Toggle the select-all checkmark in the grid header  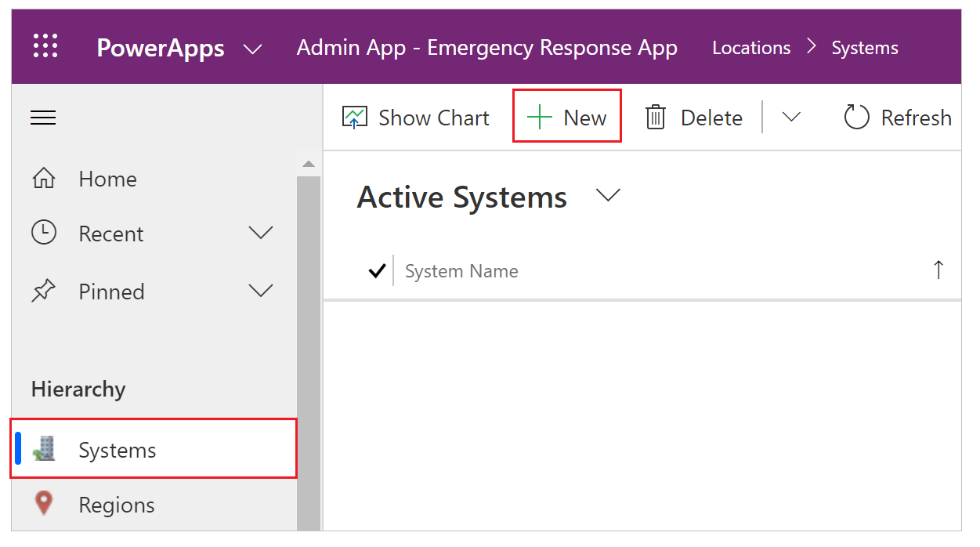(x=377, y=271)
